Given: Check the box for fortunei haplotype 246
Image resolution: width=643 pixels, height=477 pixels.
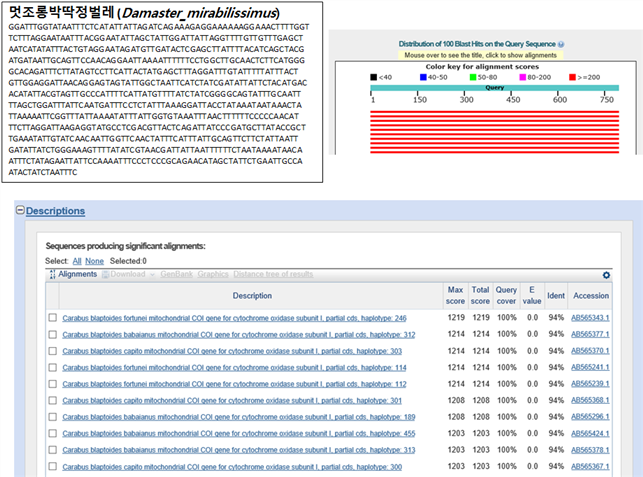Looking at the screenshot, I should click(x=52, y=317).
